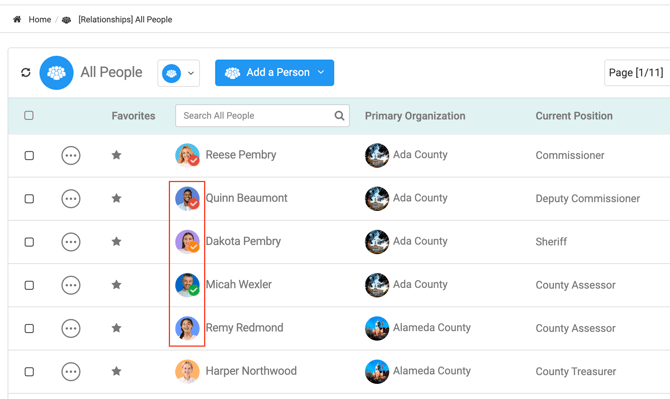Open the Home breadcrumb link
670x399 pixels.
click(x=40, y=19)
